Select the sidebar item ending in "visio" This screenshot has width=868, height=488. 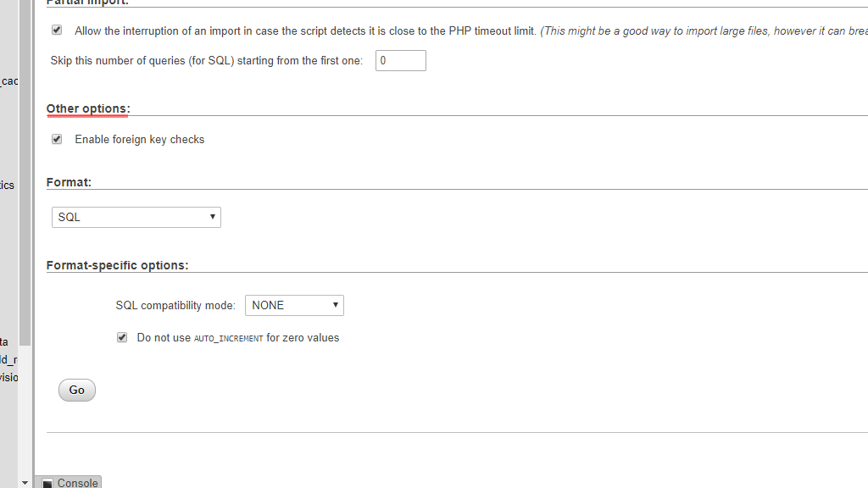pos(8,377)
